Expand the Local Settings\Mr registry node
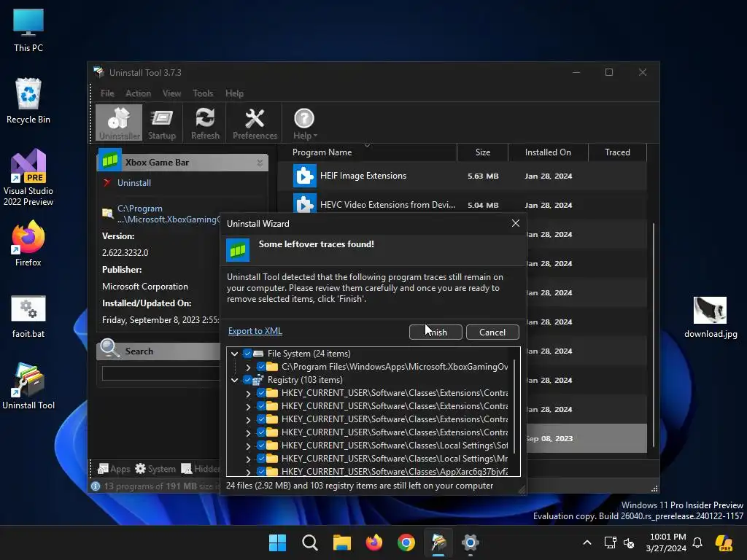The image size is (747, 560). tap(248, 459)
